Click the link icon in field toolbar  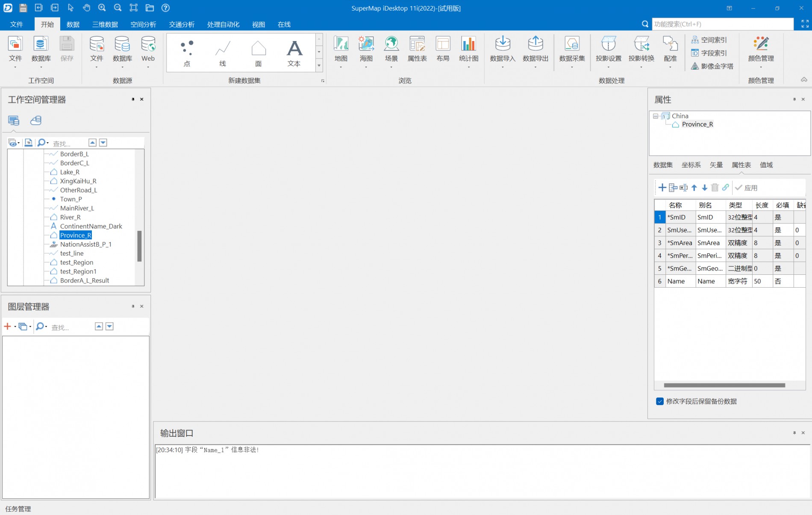[726, 188]
